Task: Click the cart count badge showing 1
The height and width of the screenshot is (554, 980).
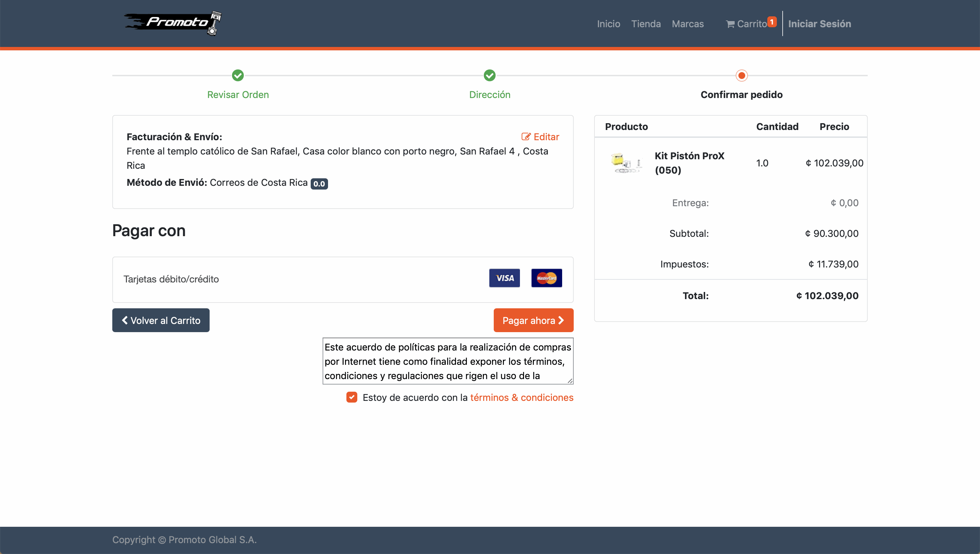Action: [771, 22]
